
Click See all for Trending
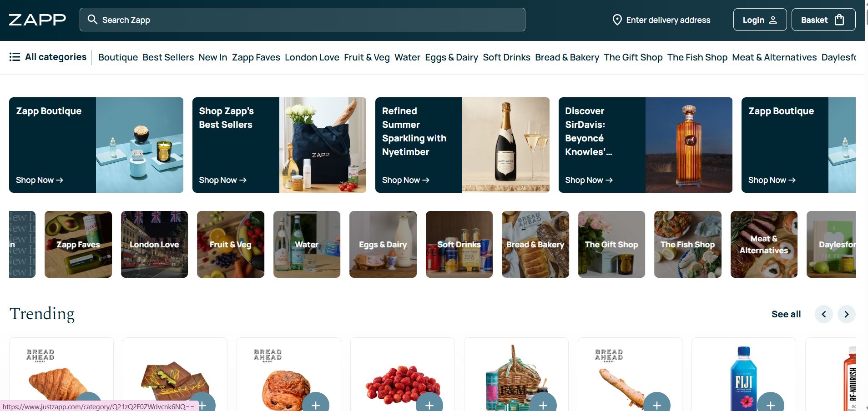[786, 314]
